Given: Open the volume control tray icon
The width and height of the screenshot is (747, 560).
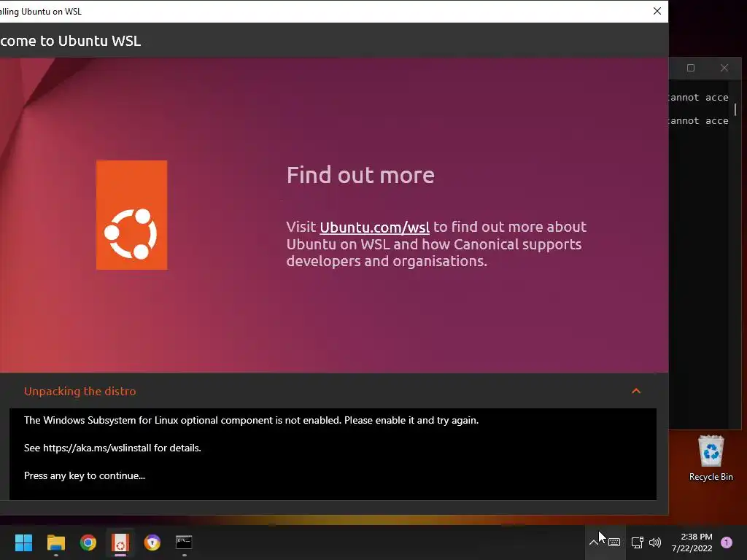Looking at the screenshot, I should click(655, 542).
